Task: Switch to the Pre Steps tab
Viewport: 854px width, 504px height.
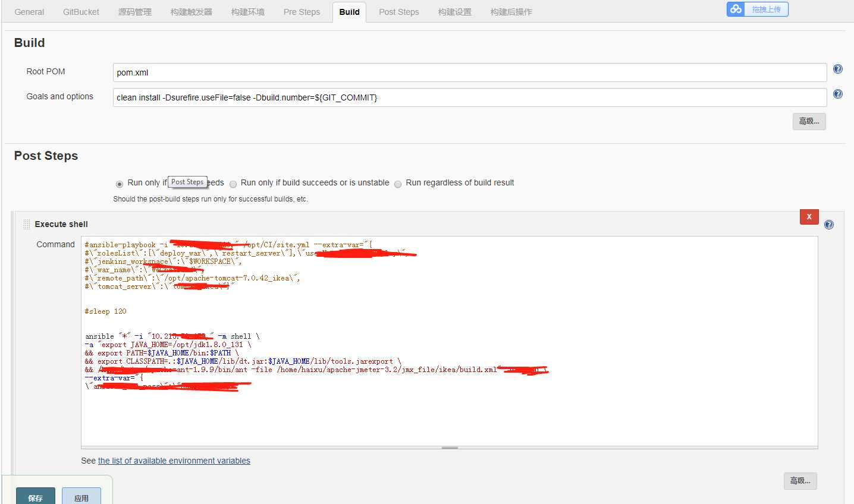Action: [302, 12]
